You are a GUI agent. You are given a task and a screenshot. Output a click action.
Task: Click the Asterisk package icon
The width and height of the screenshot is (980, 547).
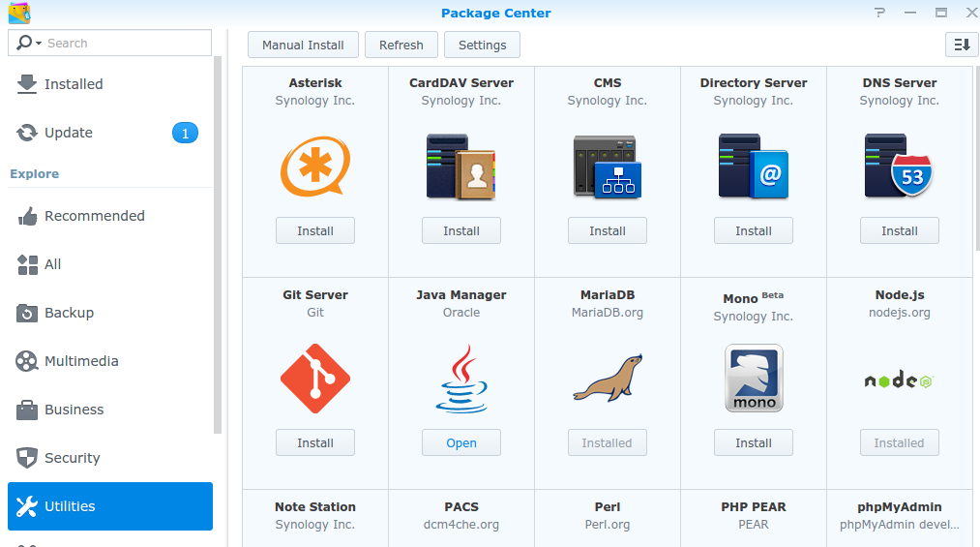(315, 167)
